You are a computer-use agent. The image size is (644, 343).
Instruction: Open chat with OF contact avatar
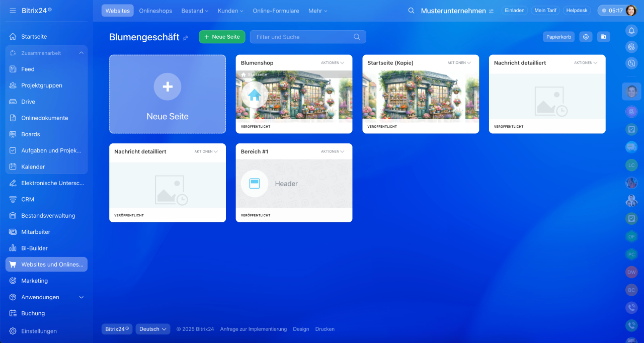pos(631,236)
